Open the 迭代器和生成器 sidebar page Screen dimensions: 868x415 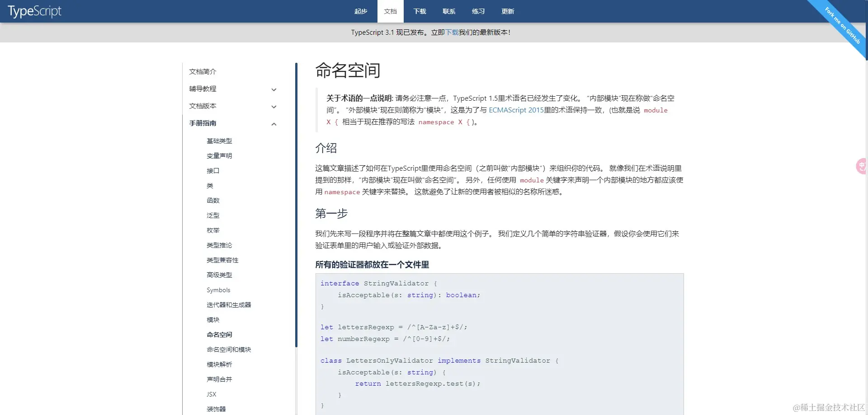[229, 305]
